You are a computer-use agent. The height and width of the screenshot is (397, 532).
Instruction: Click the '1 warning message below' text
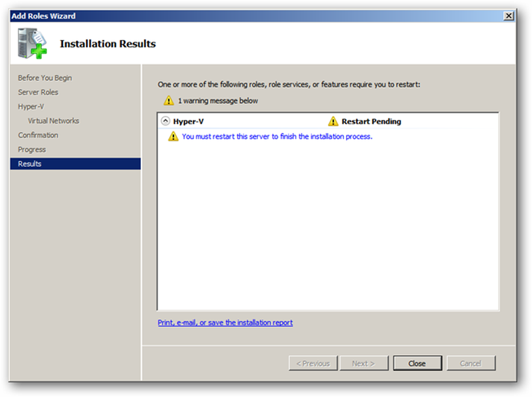pyautogui.click(x=218, y=100)
